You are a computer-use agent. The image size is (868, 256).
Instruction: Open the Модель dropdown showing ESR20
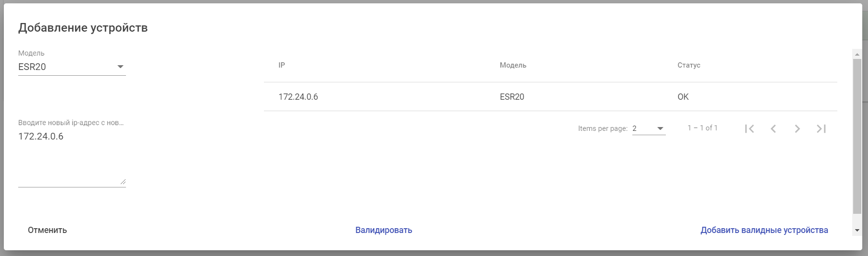(x=72, y=67)
